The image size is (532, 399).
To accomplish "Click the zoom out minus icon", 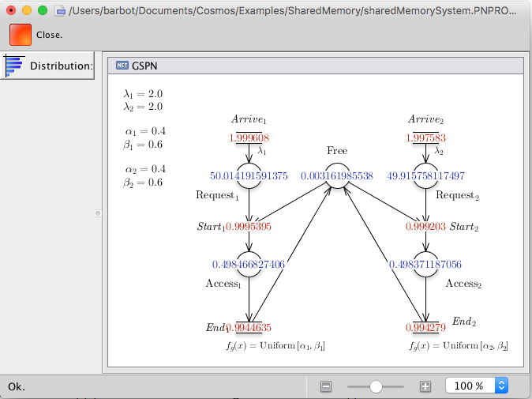I will click(x=326, y=386).
